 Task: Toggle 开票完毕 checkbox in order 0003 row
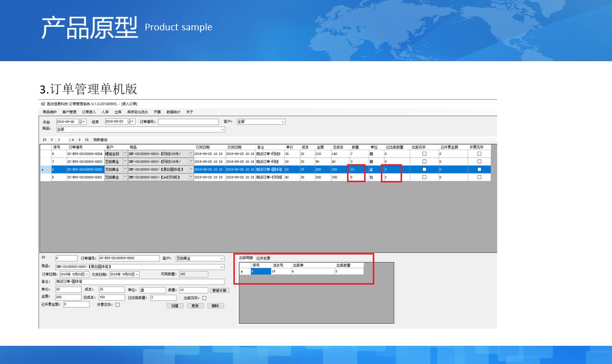coord(479,161)
